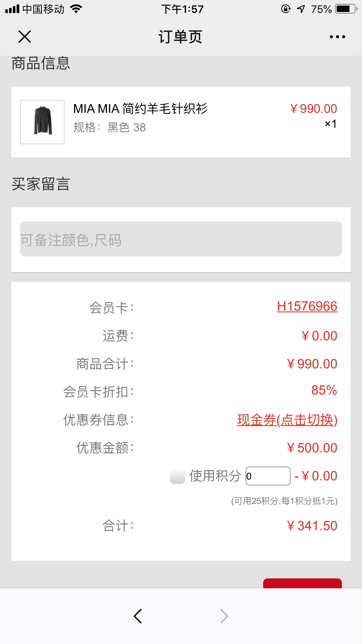Open membership card link H1576966
This screenshot has width=362, height=644.
pyautogui.click(x=307, y=307)
